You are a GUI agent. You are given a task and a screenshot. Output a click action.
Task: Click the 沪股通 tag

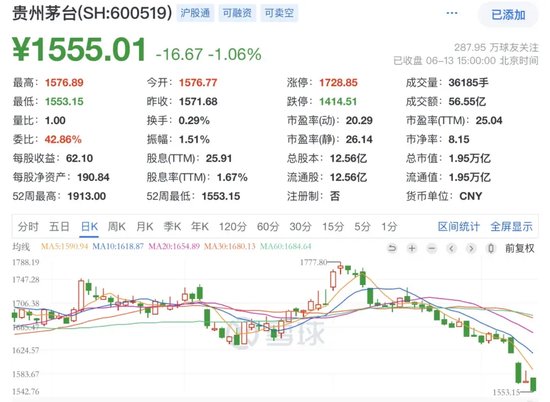195,13
